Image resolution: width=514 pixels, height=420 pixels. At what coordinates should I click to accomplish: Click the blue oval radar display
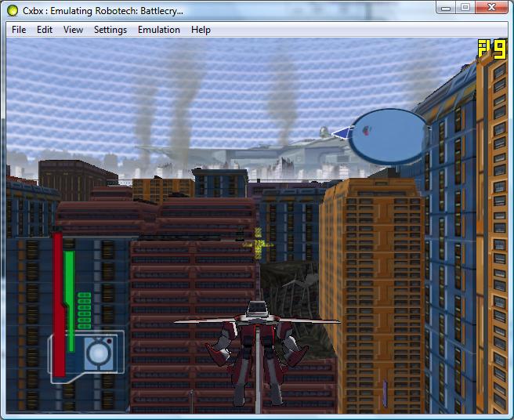click(x=389, y=136)
